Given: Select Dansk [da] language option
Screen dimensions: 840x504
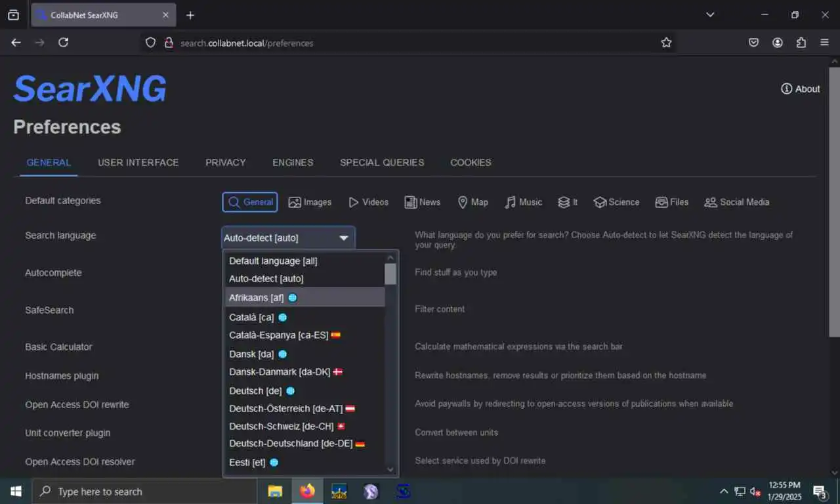Looking at the screenshot, I should (x=304, y=354).
